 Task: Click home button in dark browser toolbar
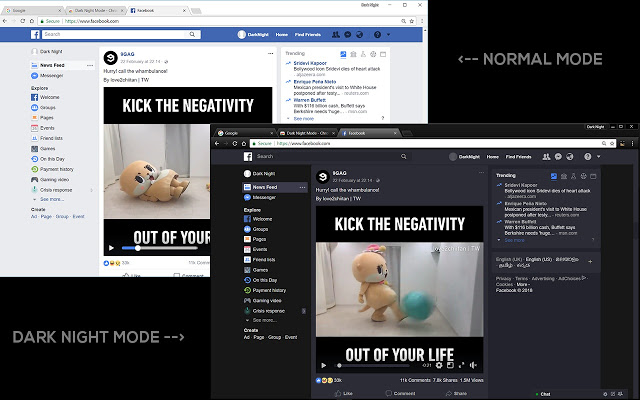[244, 144]
